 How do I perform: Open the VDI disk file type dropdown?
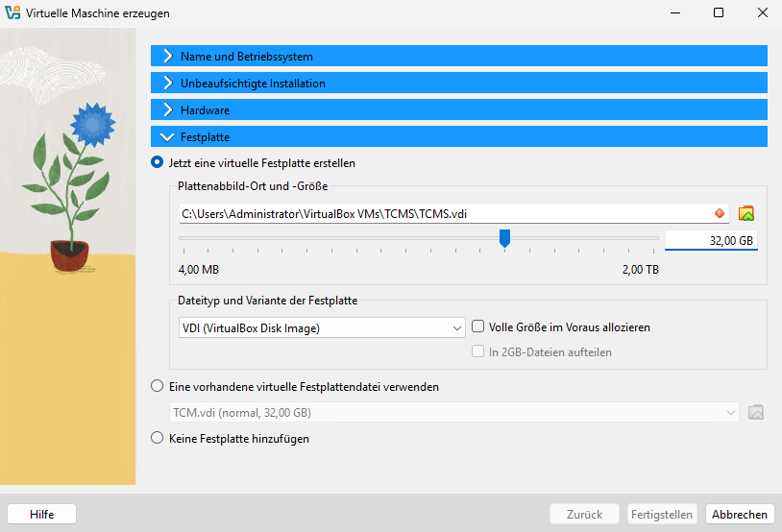[x=322, y=327]
